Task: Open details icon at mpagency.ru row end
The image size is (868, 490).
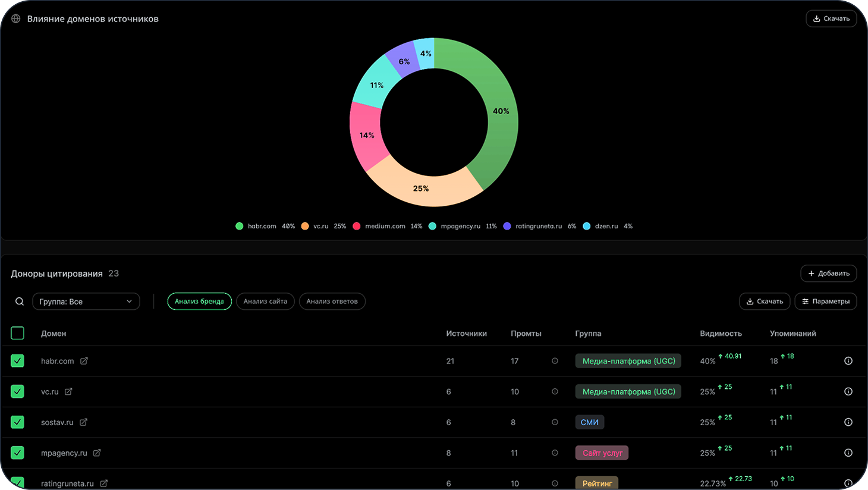Action: pyautogui.click(x=848, y=453)
